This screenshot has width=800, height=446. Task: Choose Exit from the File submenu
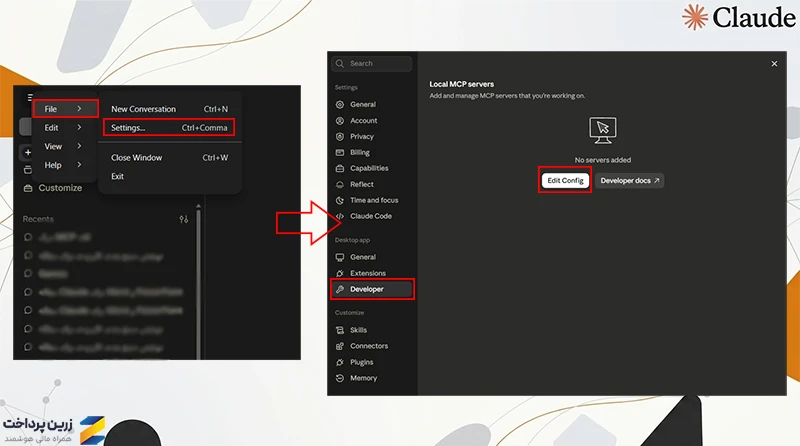(x=169, y=176)
